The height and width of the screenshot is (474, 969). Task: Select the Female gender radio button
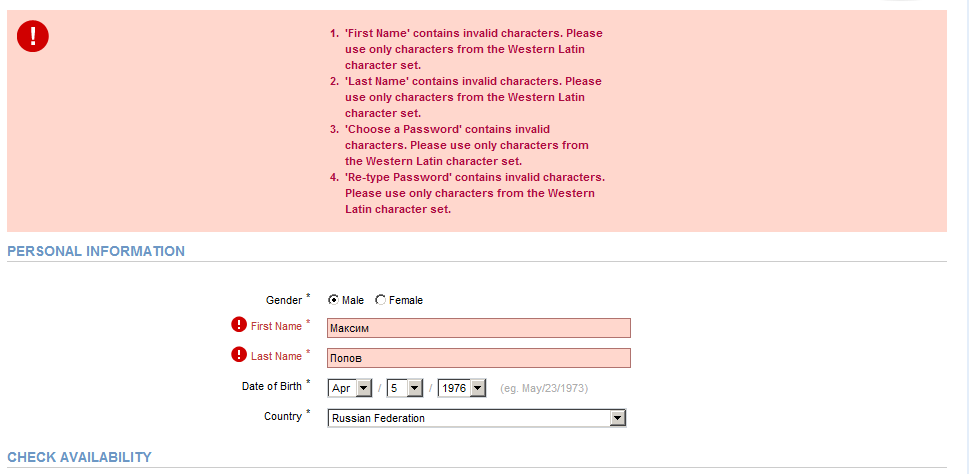point(381,300)
